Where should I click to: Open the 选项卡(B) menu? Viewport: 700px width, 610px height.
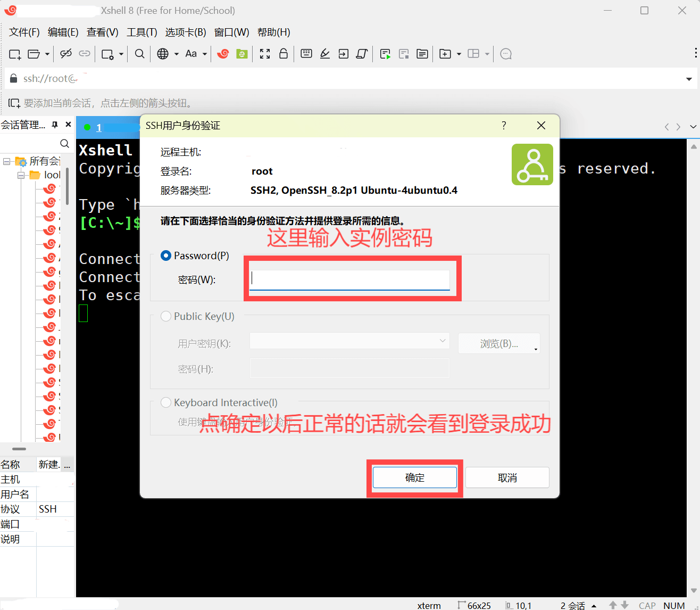[186, 32]
